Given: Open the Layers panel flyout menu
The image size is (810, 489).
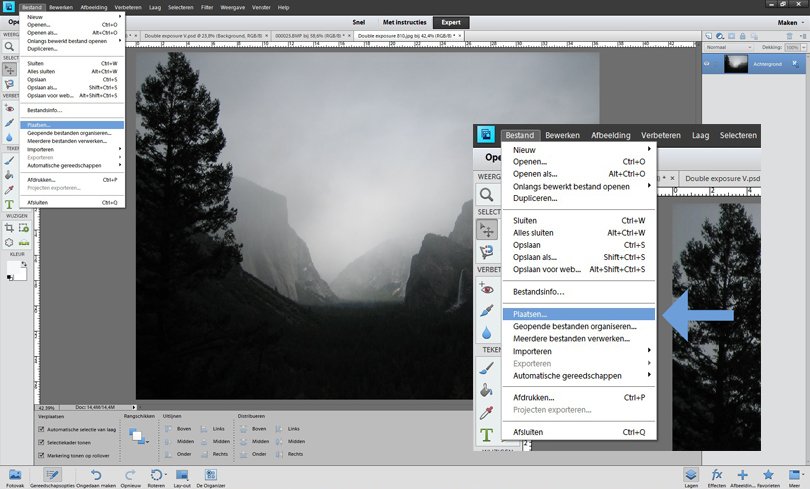Looking at the screenshot, I should pos(803,36).
